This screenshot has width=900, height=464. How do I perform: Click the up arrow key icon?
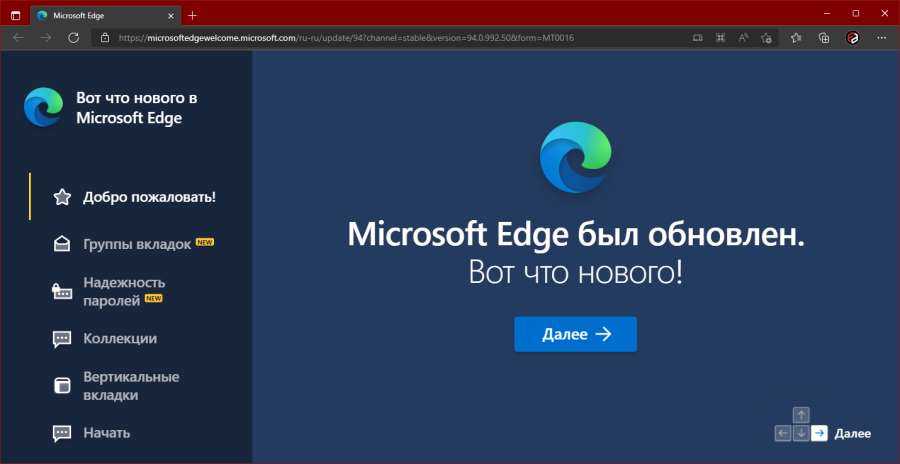[801, 415]
